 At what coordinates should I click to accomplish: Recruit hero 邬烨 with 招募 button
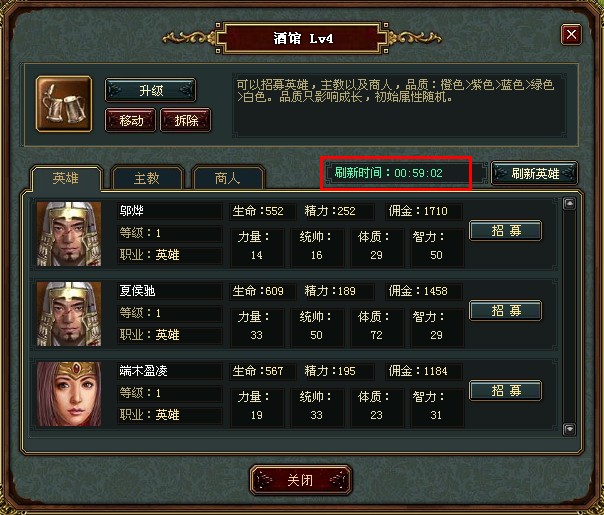pyautogui.click(x=506, y=231)
